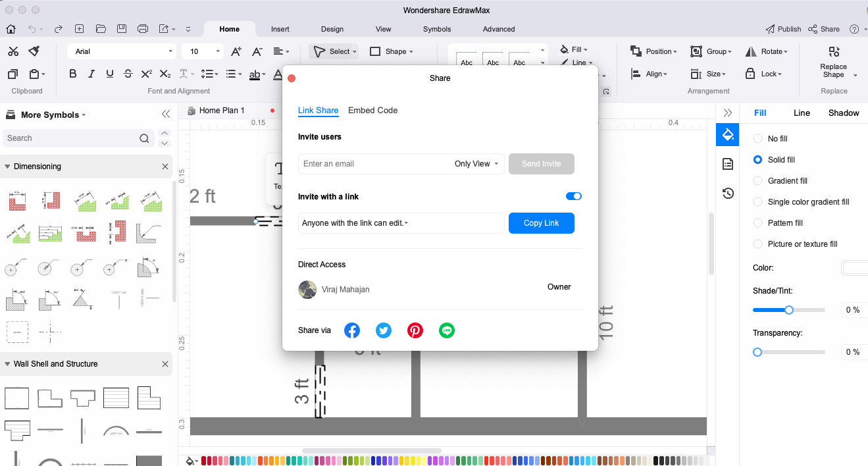Click the Copy Link button
Screen dimensions: 868x466
(x=541, y=223)
